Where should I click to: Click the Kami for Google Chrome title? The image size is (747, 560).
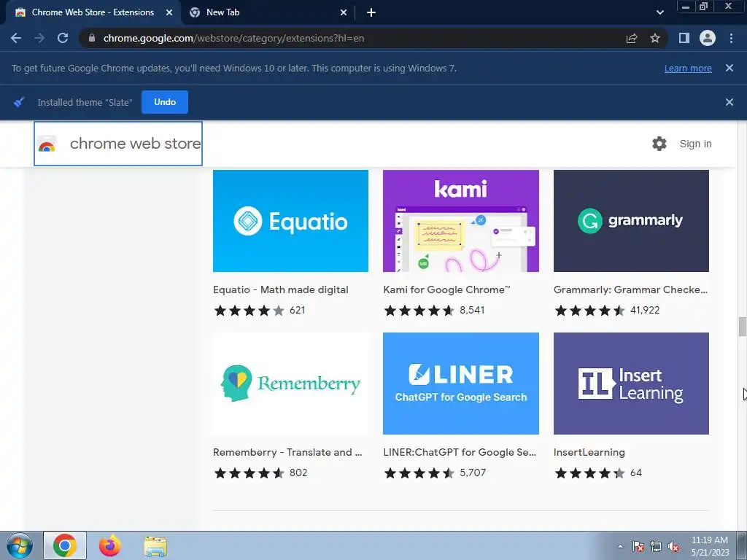point(447,289)
